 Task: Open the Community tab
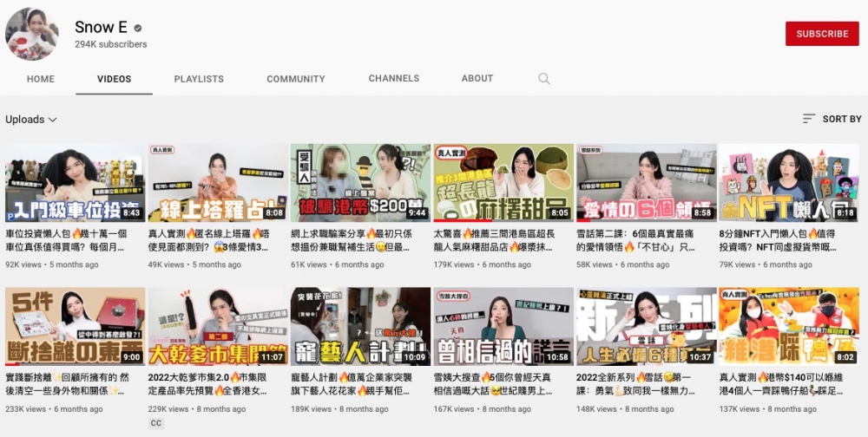pyautogui.click(x=296, y=79)
